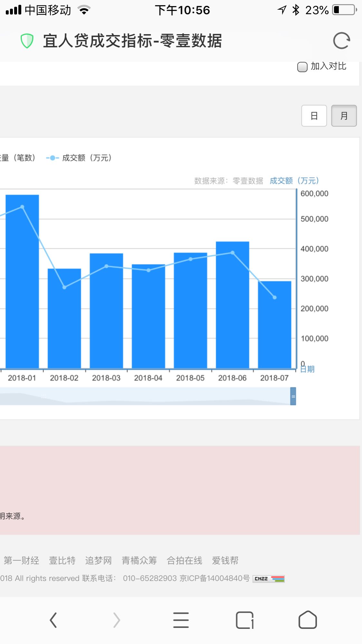Click the 数据来源：零壹数据 label
The width and height of the screenshot is (362, 644).
coord(229,181)
